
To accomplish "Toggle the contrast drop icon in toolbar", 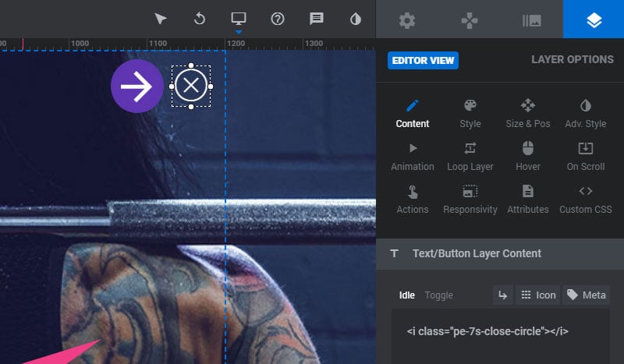I will (356, 19).
